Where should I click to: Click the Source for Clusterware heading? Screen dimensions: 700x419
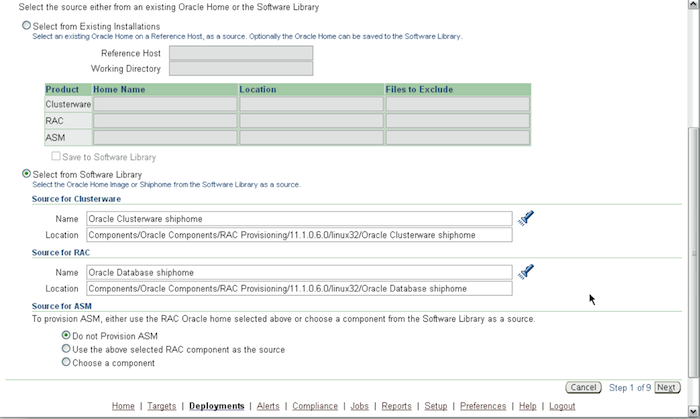coord(76,199)
